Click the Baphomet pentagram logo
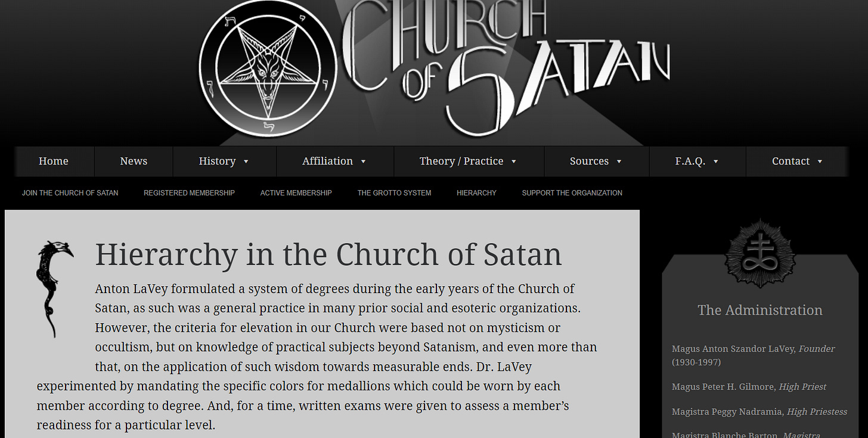Image resolution: width=868 pixels, height=438 pixels. (268, 69)
